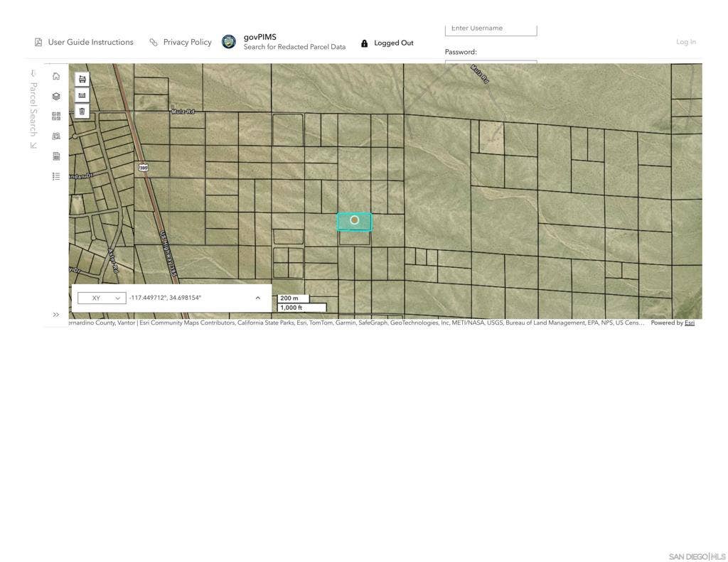The height and width of the screenshot is (562, 728).
Task: Open the Home icon in the sidebar
Action: pyautogui.click(x=56, y=76)
